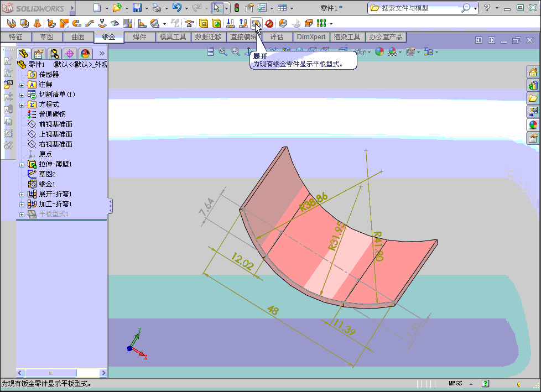Pick the Miter Flange tool

[64, 23]
